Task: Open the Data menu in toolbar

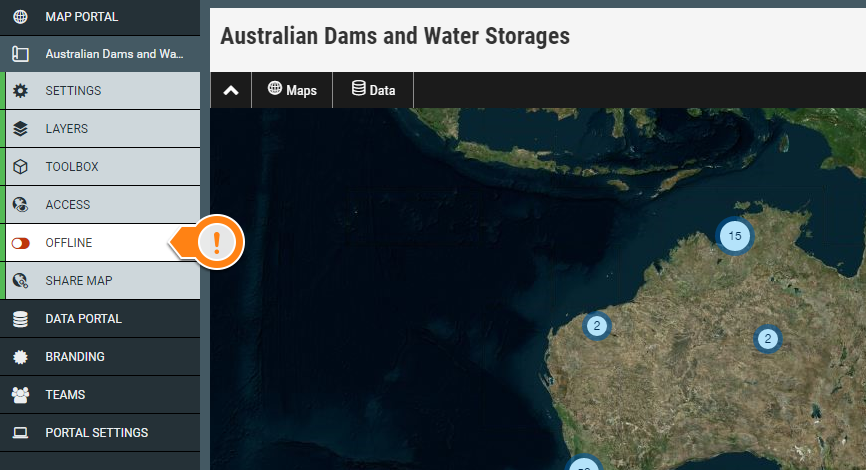Action: (373, 90)
